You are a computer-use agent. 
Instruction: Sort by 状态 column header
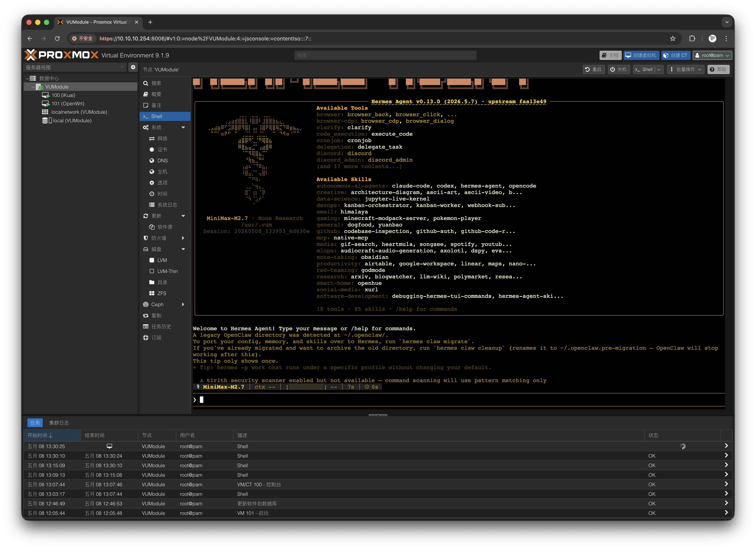682,435
